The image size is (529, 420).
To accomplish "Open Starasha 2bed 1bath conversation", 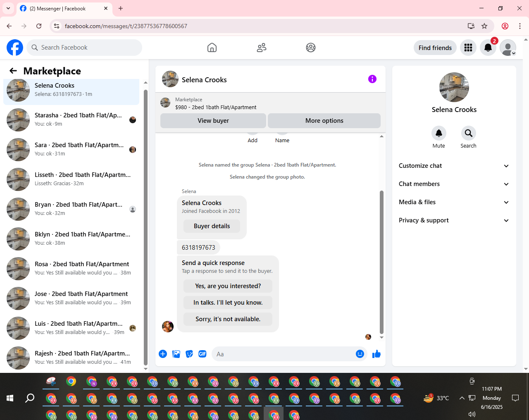I will point(71,120).
